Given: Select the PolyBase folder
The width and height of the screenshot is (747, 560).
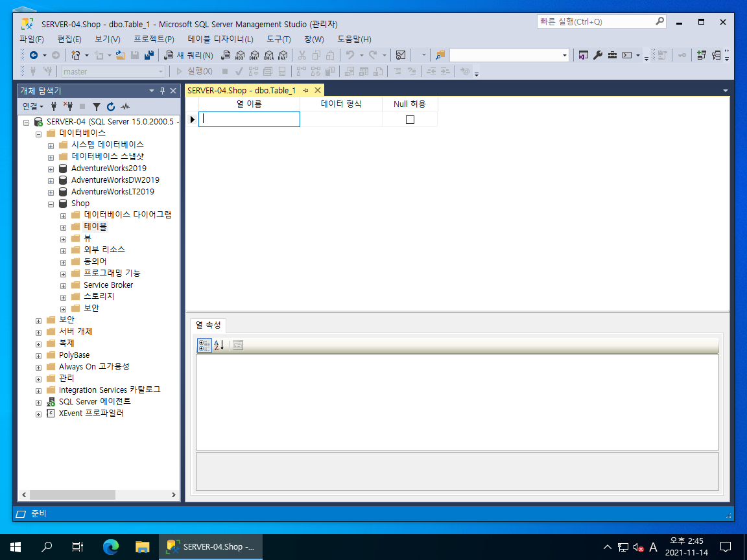Looking at the screenshot, I should pos(75,355).
